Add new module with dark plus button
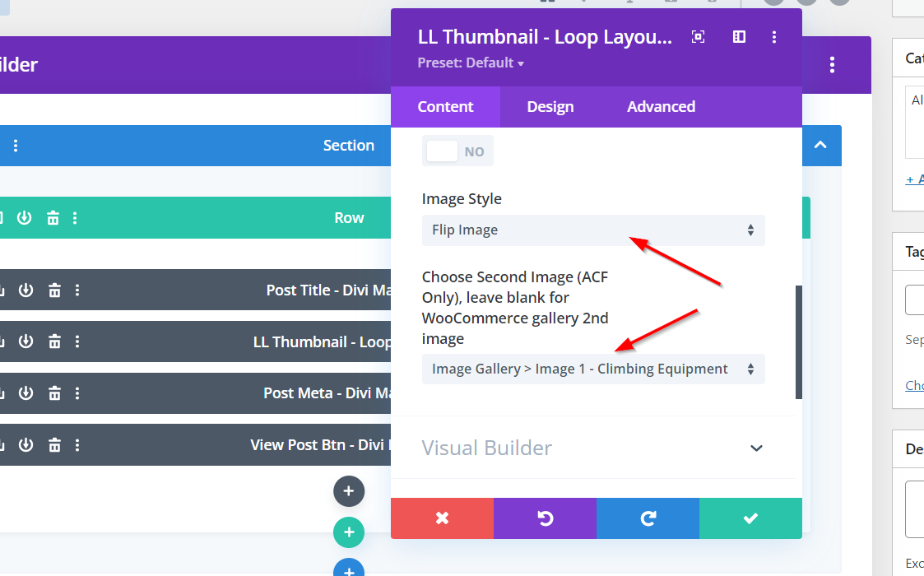 coord(348,491)
